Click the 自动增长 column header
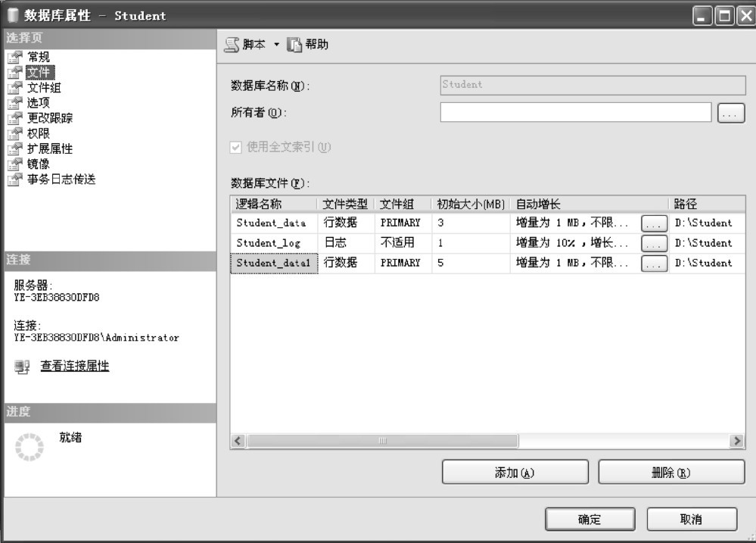 click(590, 204)
